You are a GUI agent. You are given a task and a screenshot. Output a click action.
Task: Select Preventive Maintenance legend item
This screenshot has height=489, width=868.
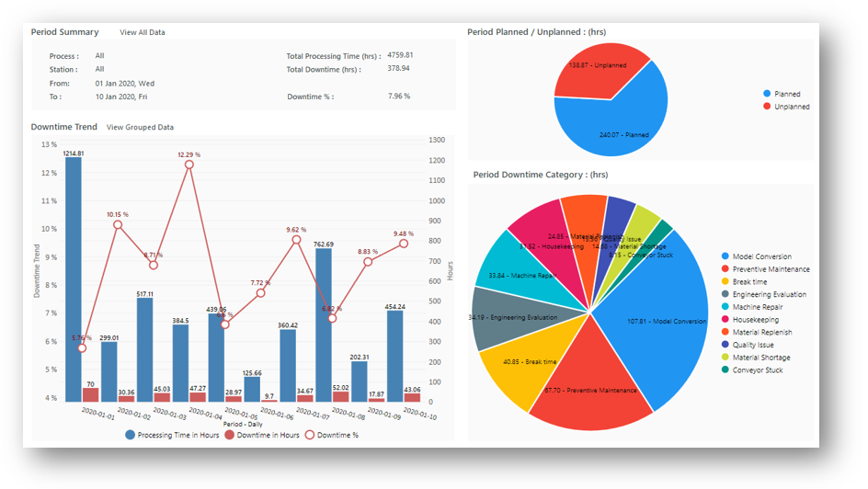coord(771,269)
